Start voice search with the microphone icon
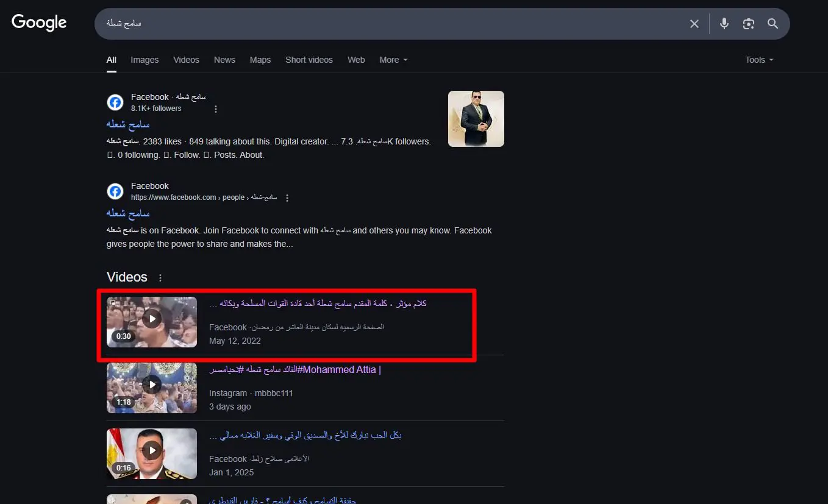Viewport: 828px width, 504px height. pyautogui.click(x=724, y=24)
